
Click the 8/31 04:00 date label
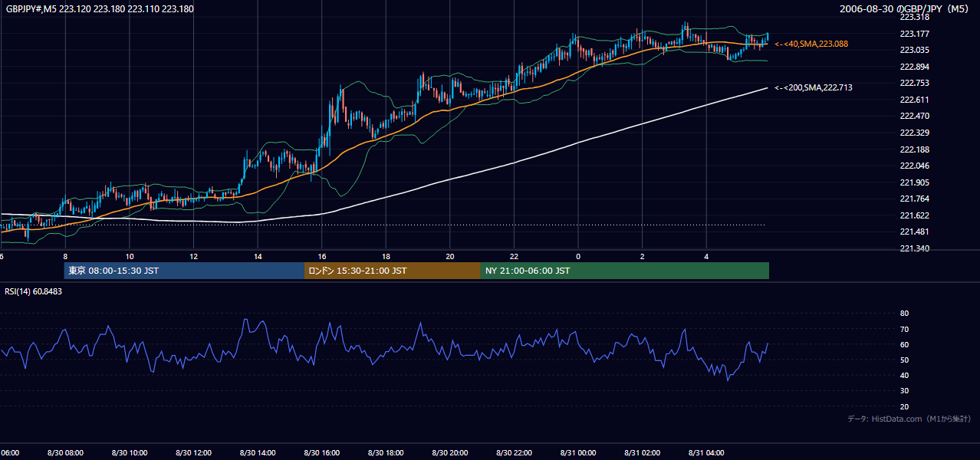706,452
